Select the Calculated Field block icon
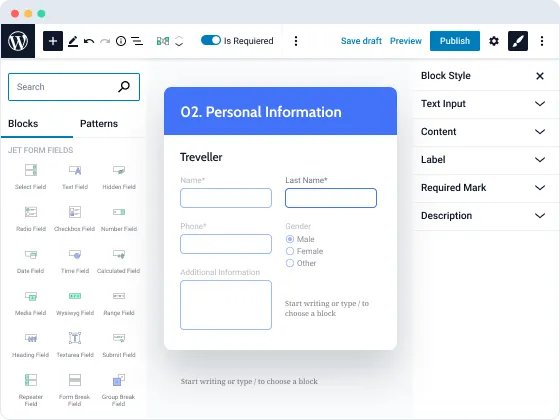This screenshot has height=420, width=560. click(119, 254)
